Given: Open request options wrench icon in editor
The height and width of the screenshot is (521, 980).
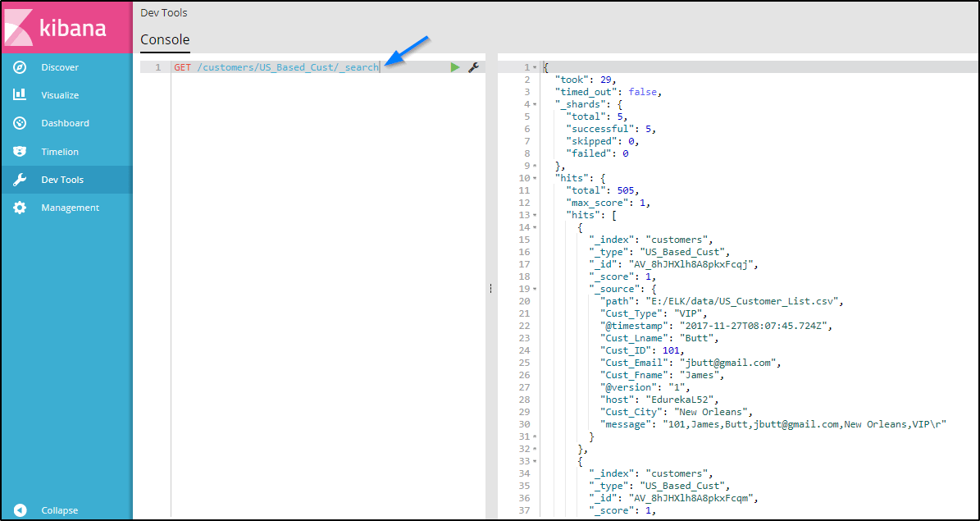Looking at the screenshot, I should point(473,67).
